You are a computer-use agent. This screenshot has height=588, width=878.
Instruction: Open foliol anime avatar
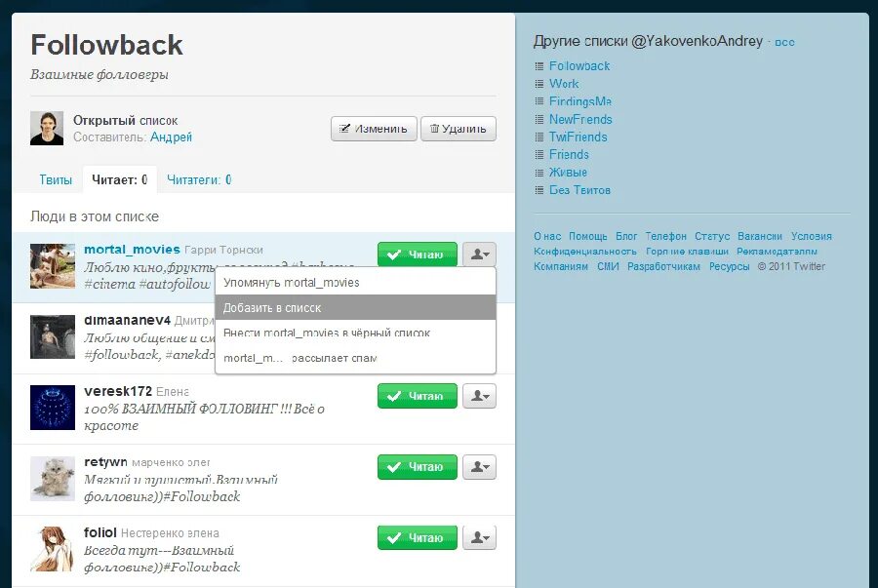point(53,549)
